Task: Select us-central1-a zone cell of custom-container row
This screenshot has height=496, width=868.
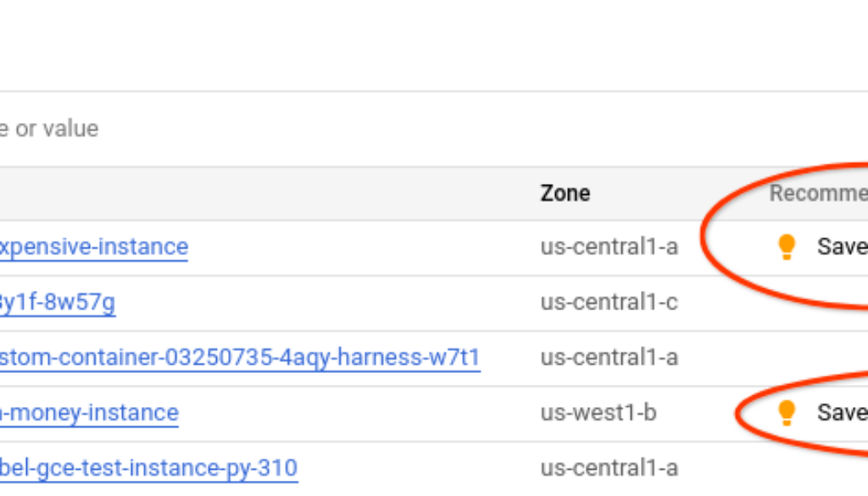Action: coord(609,357)
